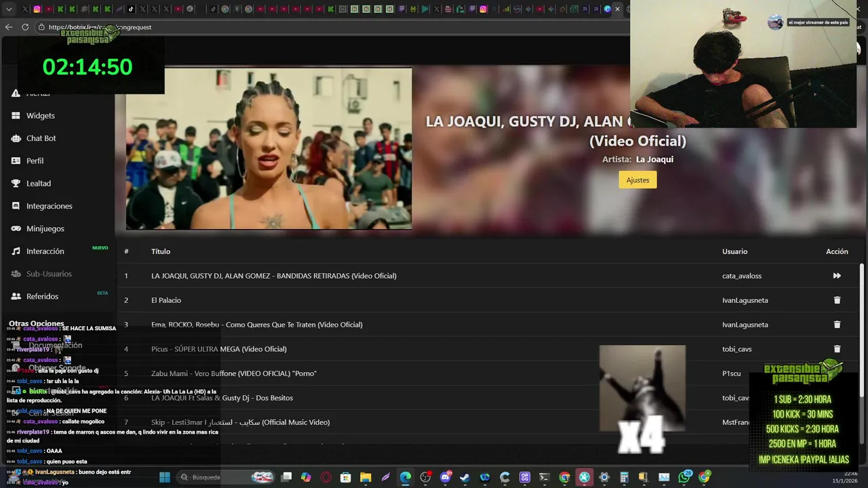
Task: Click the Minijuegos gamepad icon
Action: click(16, 228)
